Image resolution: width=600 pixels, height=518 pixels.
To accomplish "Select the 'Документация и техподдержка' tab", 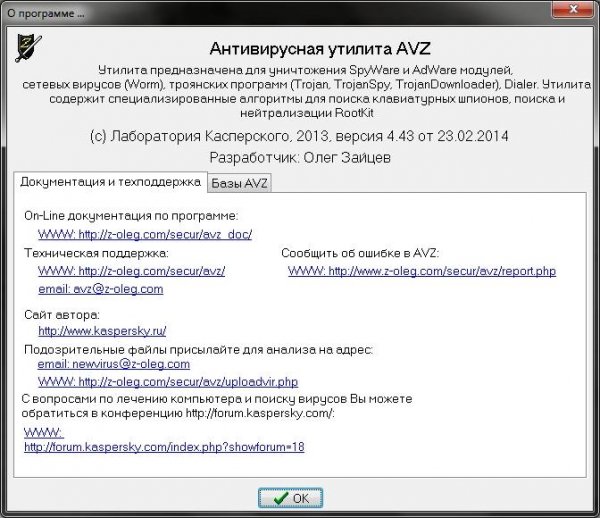I will (x=110, y=182).
